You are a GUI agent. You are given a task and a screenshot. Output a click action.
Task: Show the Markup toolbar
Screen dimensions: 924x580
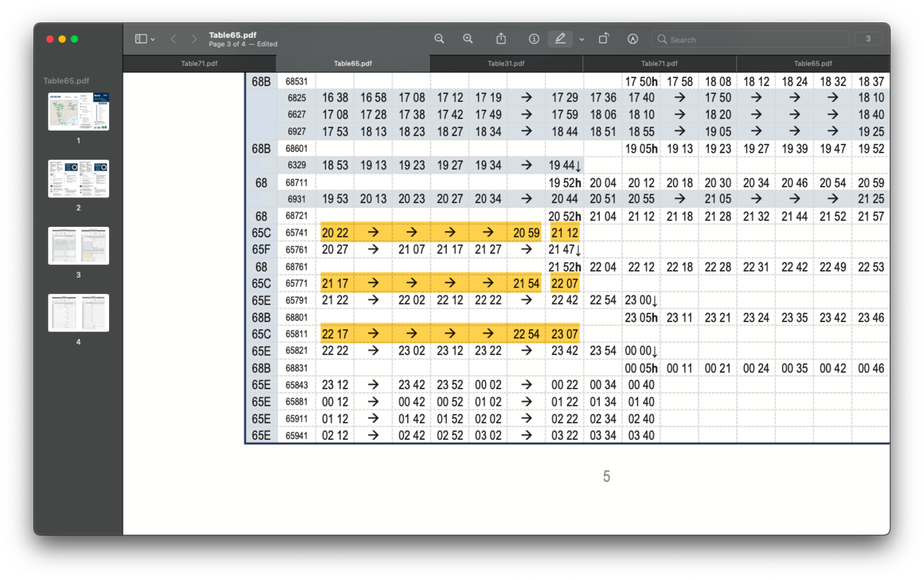[x=633, y=39]
